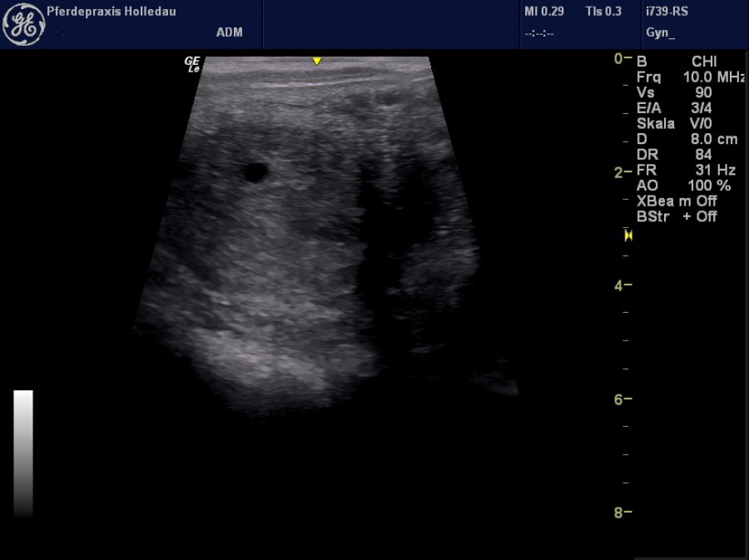The width and height of the screenshot is (749, 560).
Task: Click the ADM label in header
Action: 230,33
